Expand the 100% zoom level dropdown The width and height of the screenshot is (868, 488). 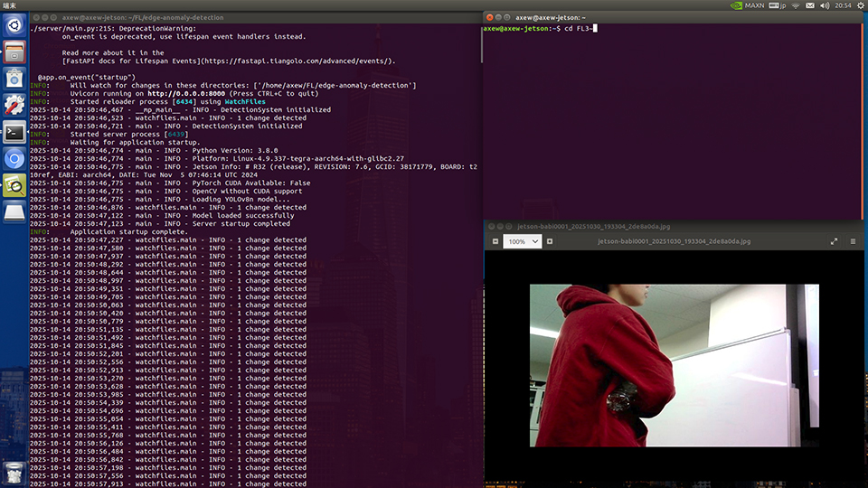(523, 242)
